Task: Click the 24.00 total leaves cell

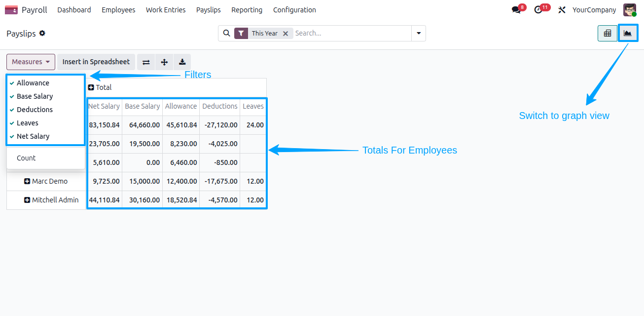Action: [x=253, y=125]
